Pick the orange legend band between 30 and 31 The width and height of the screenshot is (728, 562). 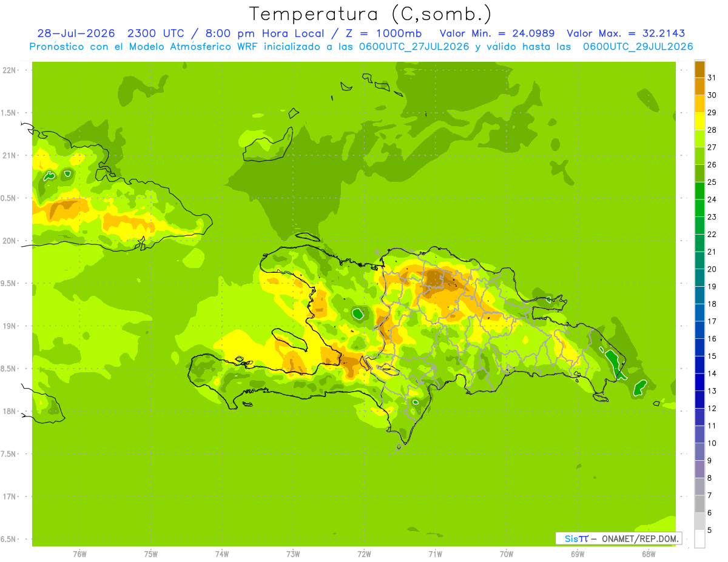pyautogui.click(x=699, y=86)
